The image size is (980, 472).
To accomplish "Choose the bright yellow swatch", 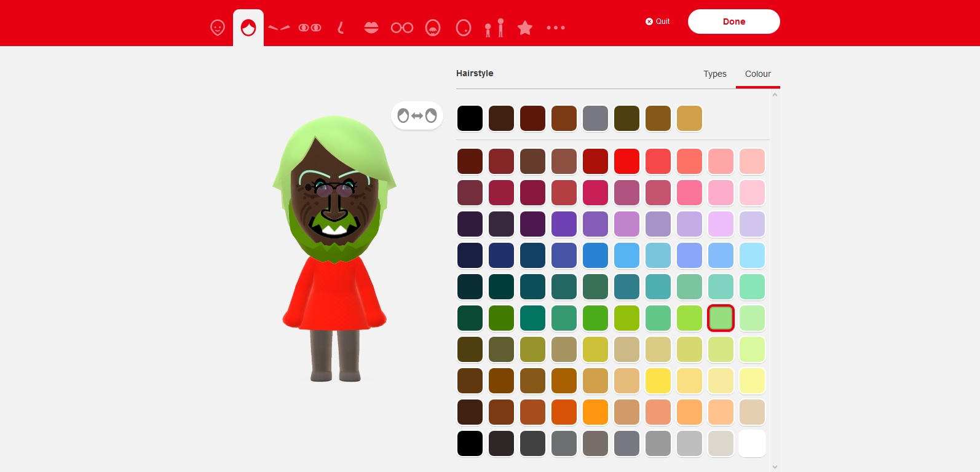I will [x=658, y=381].
